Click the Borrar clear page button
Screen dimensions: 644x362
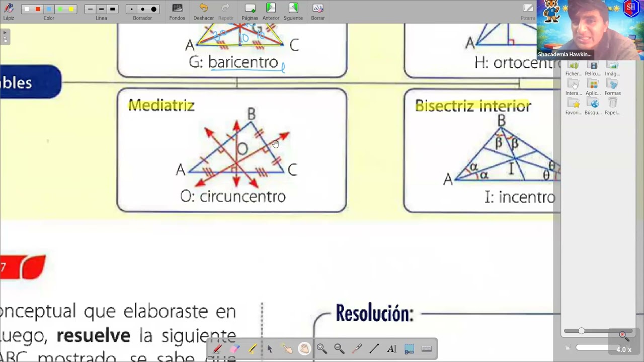(317, 11)
